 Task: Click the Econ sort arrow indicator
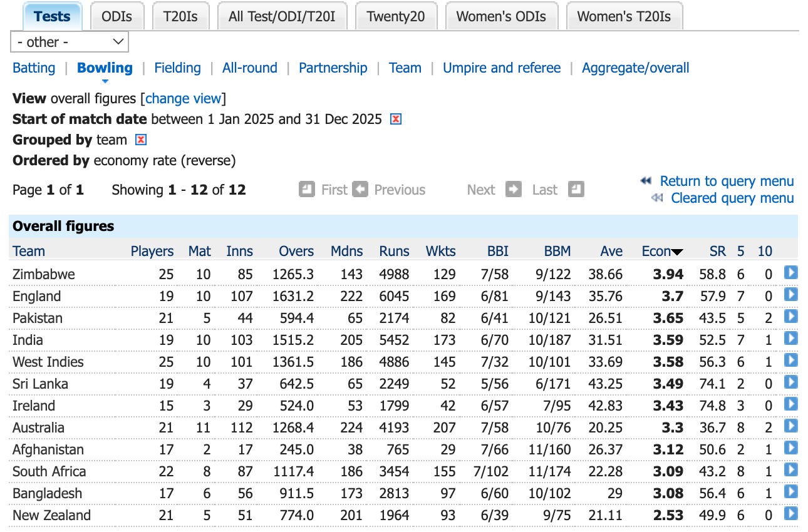pos(677,252)
